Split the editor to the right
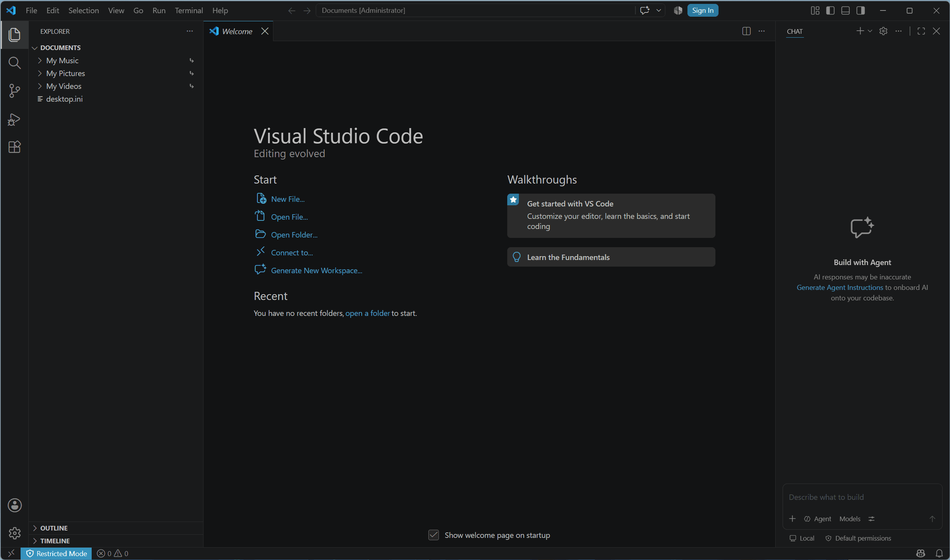This screenshot has height=560, width=950. pyautogui.click(x=746, y=31)
